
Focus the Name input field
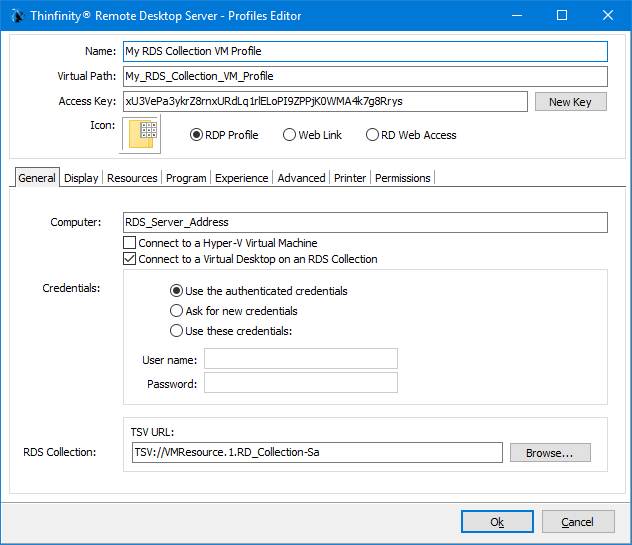pos(365,51)
